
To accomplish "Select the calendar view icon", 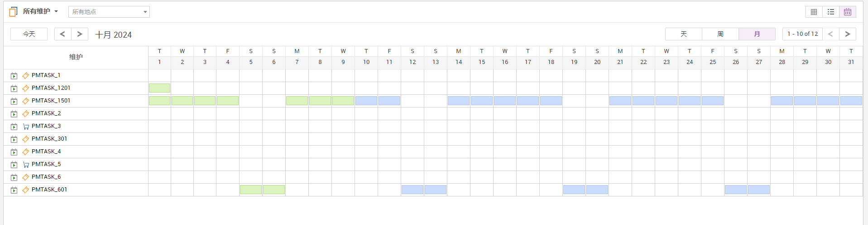I will tap(848, 12).
